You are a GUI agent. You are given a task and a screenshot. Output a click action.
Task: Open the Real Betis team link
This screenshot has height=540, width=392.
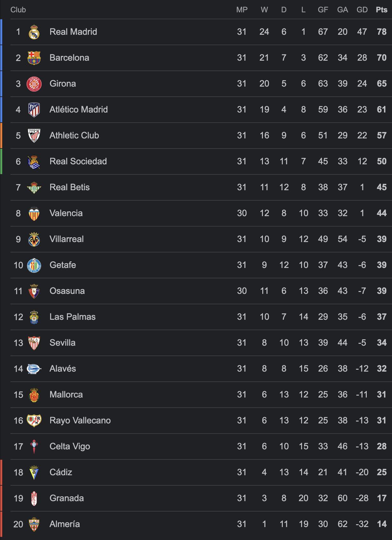tap(69, 187)
